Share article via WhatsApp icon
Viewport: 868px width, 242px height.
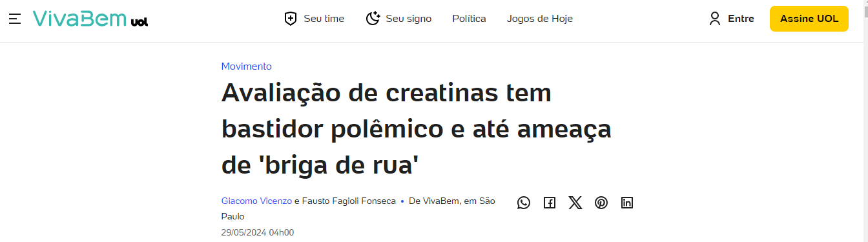[x=524, y=203]
